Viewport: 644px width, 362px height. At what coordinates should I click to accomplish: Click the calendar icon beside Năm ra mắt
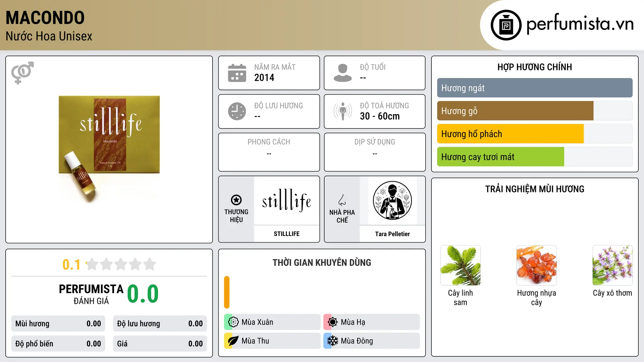coord(237,73)
